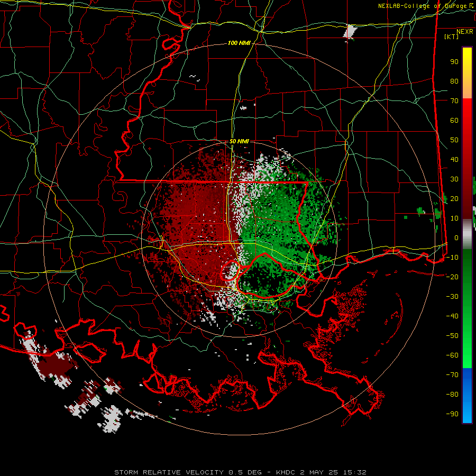Click the 100 NMI range ring label
476x476 pixels.
[x=239, y=43]
